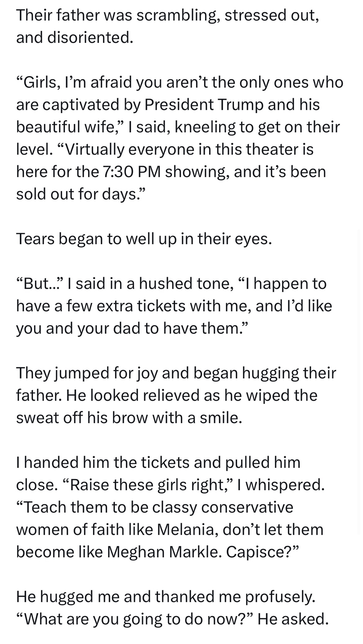Image resolution: width=363 pixels, height=644 pixels.
Task: Click the sentence "He hugged me and thanked me"
Action: (x=166, y=597)
